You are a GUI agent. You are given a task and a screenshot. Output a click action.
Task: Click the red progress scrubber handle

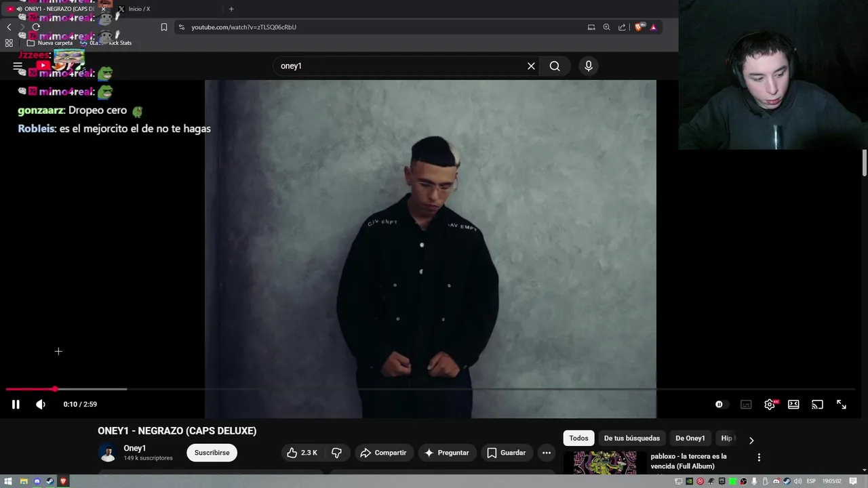click(x=55, y=389)
